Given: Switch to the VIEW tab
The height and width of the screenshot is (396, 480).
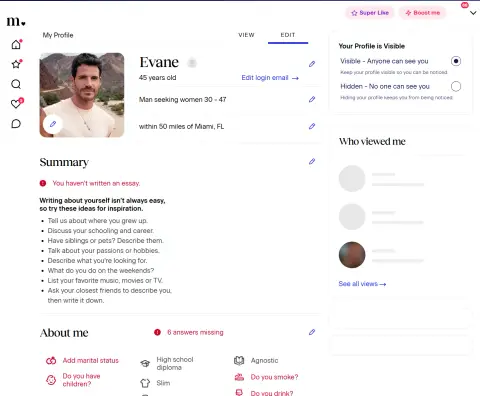Looking at the screenshot, I should [246, 35].
